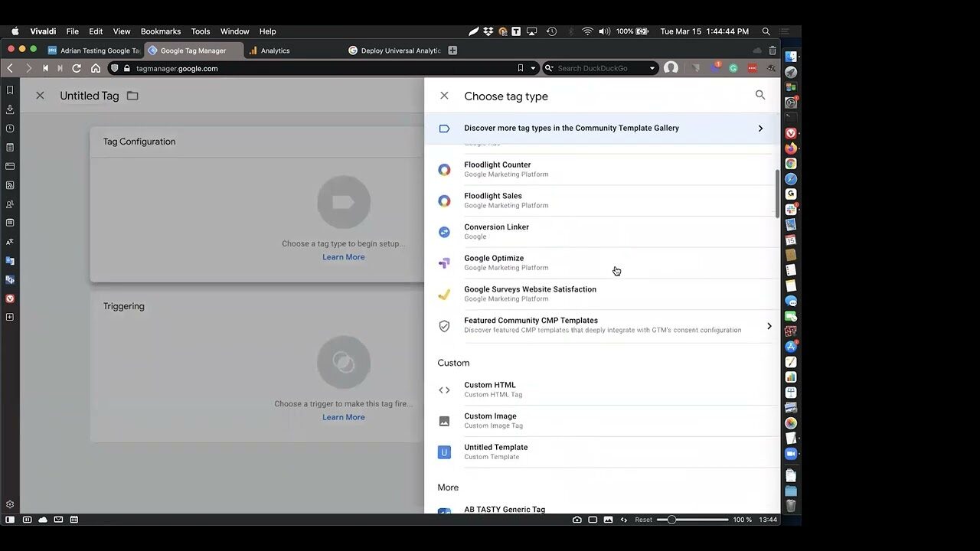Choose AB TASTY Generic Tag
The width and height of the screenshot is (980, 551).
click(603, 510)
